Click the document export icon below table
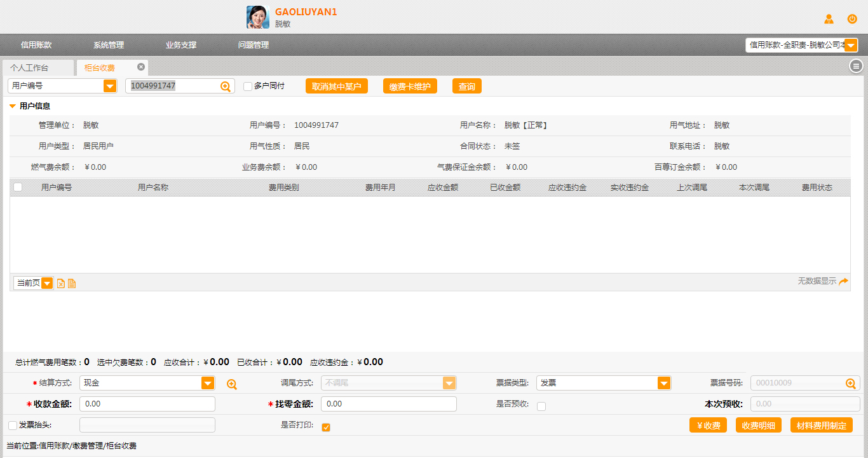This screenshot has width=868, height=458. tap(72, 283)
